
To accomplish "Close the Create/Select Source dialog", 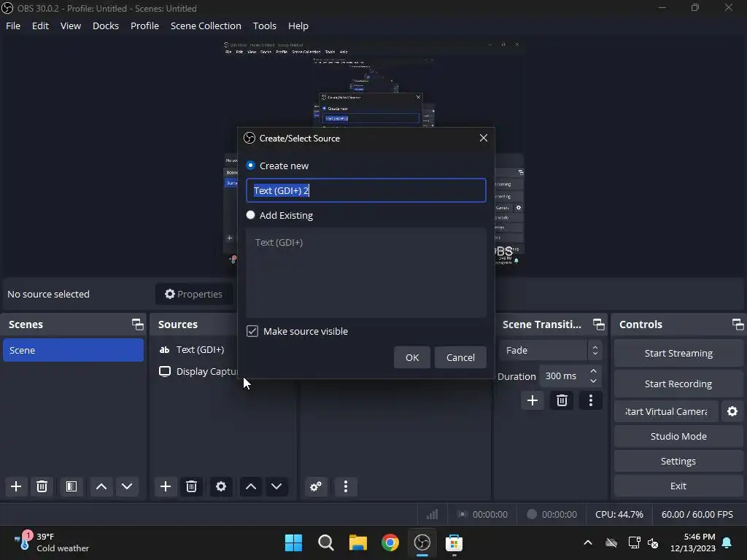I will coord(484,138).
